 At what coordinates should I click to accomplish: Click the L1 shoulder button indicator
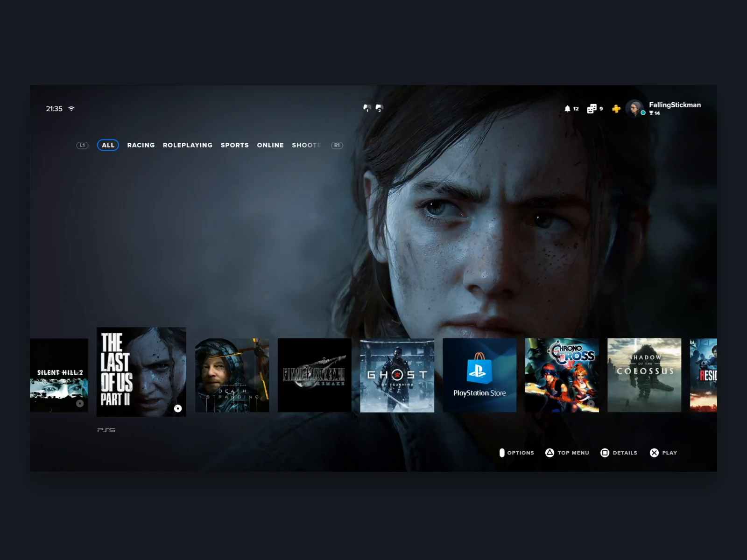point(83,145)
